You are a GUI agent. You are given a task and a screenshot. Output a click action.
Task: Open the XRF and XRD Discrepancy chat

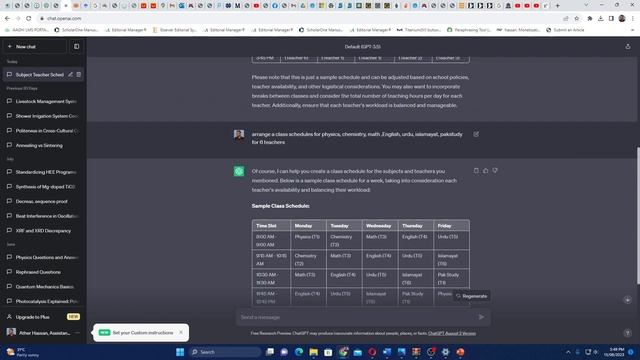point(43,231)
